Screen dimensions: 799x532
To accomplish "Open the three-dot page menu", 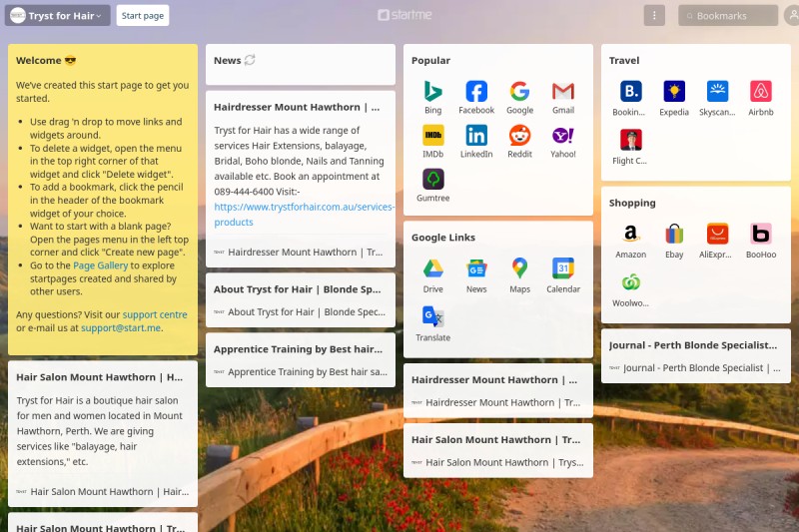I will point(654,15).
